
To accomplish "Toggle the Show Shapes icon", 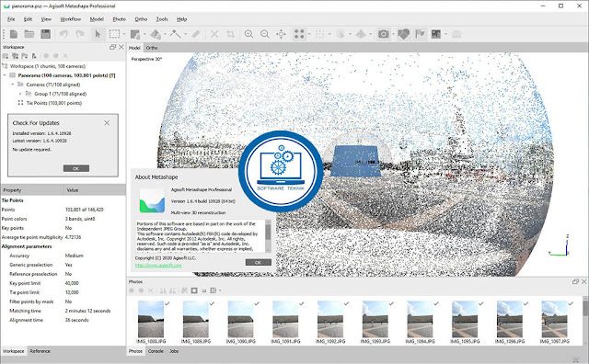I will point(404,34).
